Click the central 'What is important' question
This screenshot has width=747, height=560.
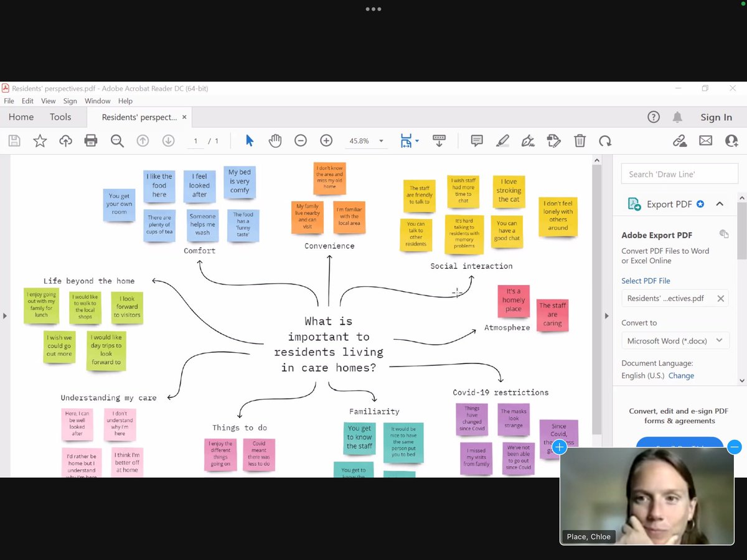[329, 344]
